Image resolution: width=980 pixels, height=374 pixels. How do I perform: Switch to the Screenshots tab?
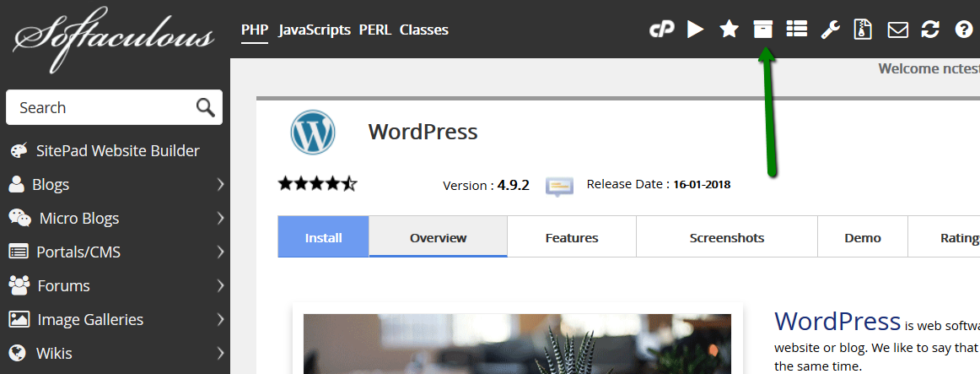pyautogui.click(x=727, y=238)
